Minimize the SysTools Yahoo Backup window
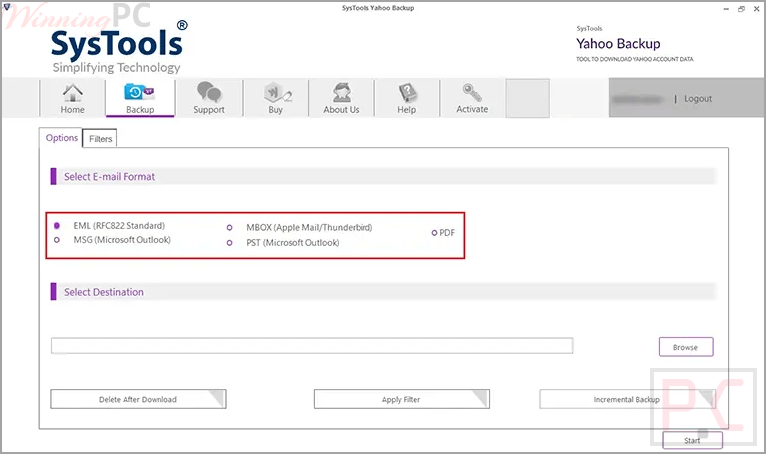The image size is (766, 454). pyautogui.click(x=726, y=9)
